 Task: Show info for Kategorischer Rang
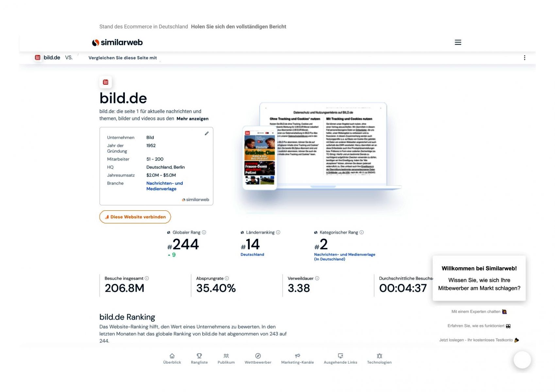coord(362,232)
